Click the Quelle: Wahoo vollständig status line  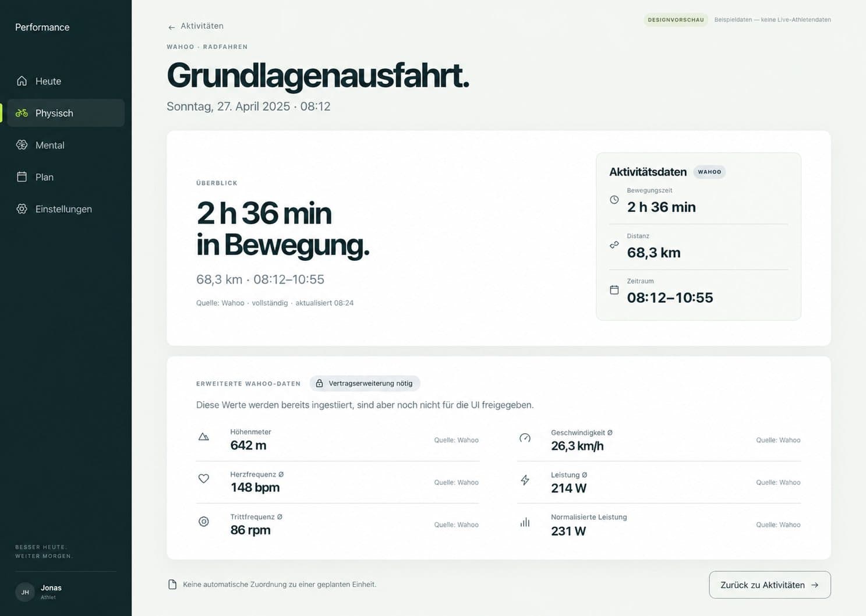[x=275, y=303]
